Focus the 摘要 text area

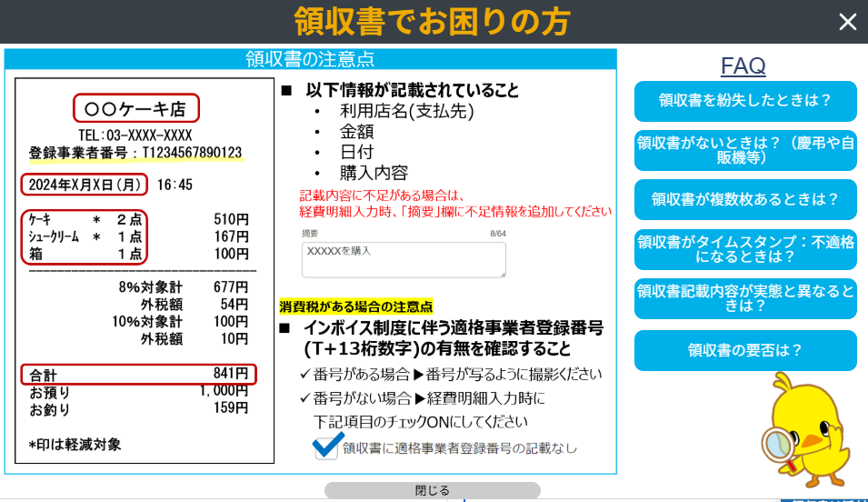[x=403, y=259]
